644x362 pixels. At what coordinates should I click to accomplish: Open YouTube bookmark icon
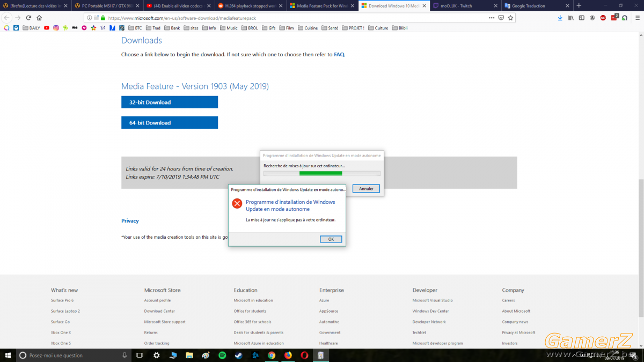point(47,28)
